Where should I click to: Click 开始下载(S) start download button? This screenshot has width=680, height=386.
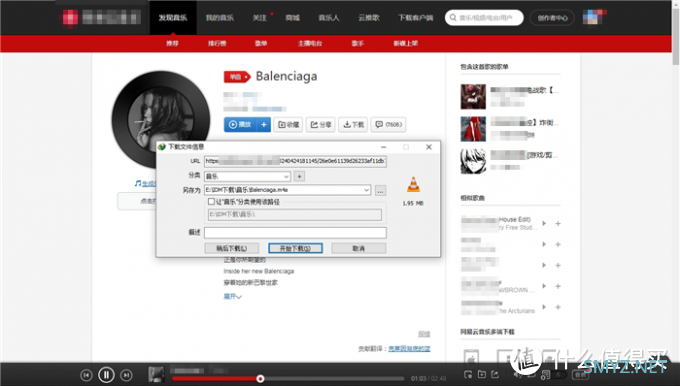pos(295,248)
